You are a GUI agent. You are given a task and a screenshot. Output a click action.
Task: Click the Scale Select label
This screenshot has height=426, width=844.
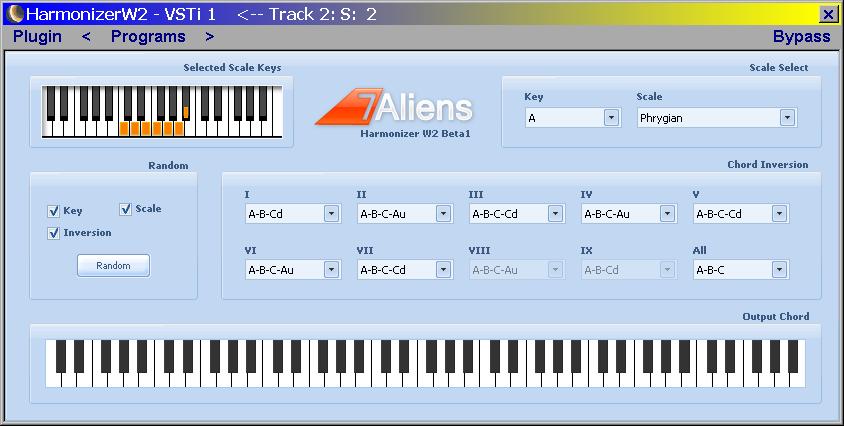tap(779, 68)
